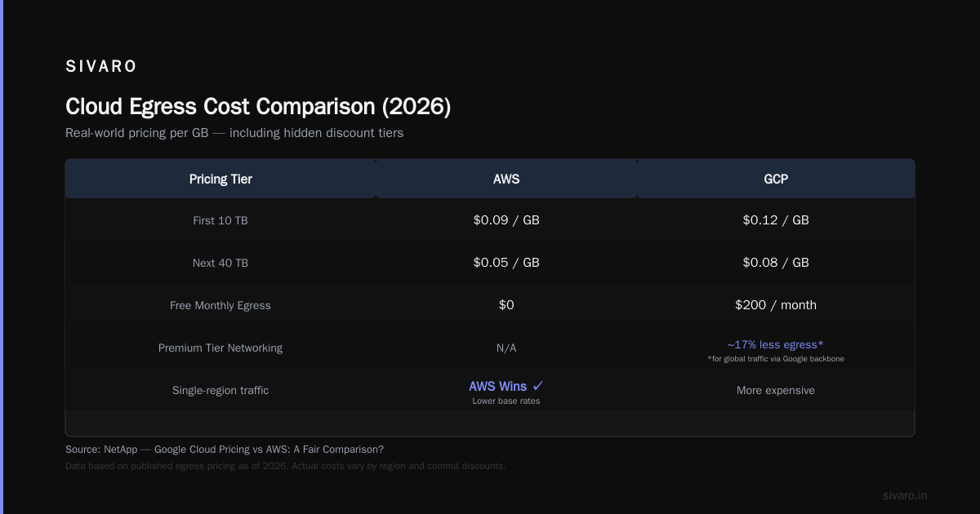This screenshot has height=514, width=980.
Task: Click GCP price $0.08 / GB
Action: 776,263
